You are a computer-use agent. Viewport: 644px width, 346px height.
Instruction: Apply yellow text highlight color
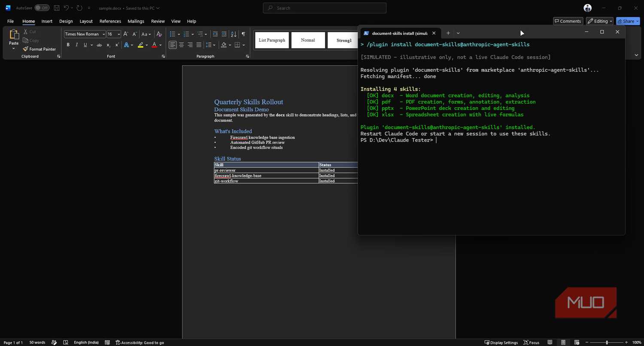140,45
